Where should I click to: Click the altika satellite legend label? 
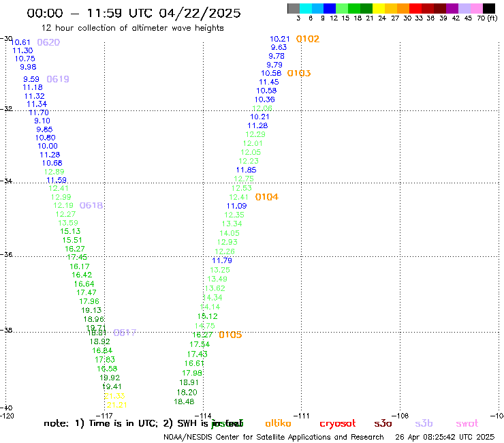click(x=278, y=423)
